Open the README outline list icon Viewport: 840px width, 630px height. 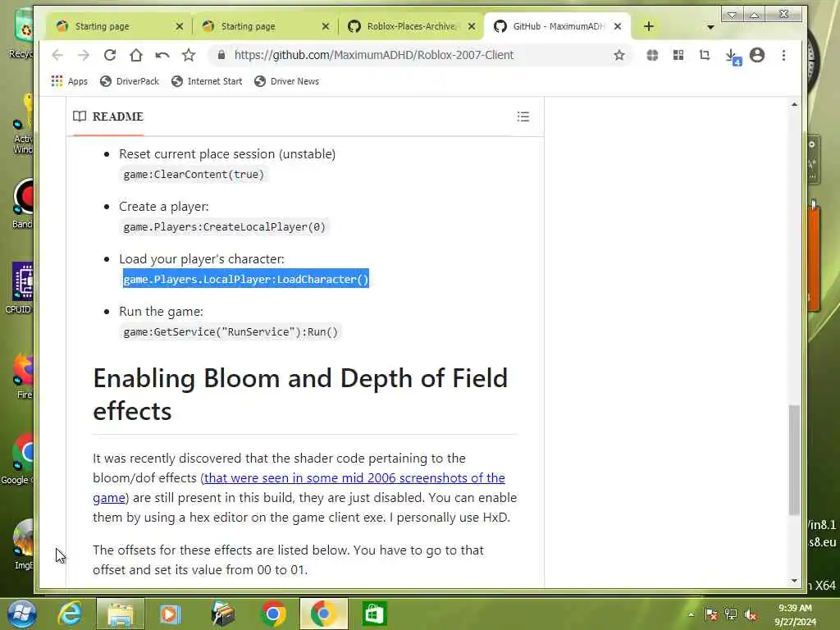[523, 116]
